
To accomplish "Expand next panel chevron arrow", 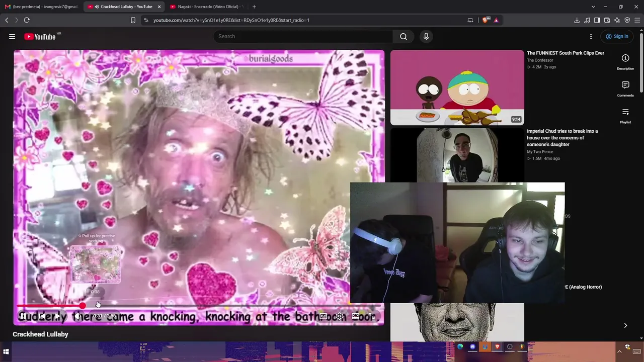I will (625, 325).
